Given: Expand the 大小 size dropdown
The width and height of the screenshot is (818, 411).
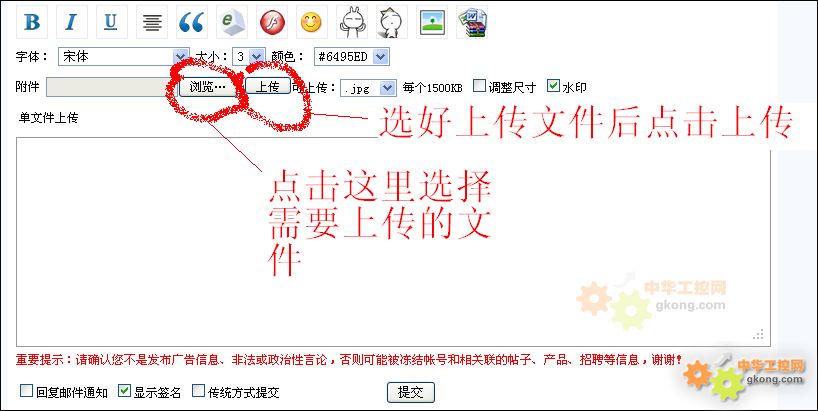Looking at the screenshot, I should (x=249, y=56).
